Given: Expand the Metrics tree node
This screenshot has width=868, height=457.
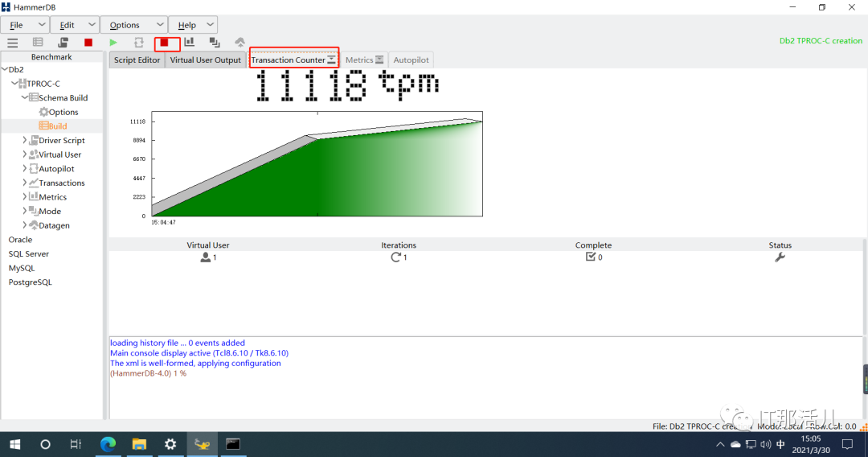Looking at the screenshot, I should point(24,196).
